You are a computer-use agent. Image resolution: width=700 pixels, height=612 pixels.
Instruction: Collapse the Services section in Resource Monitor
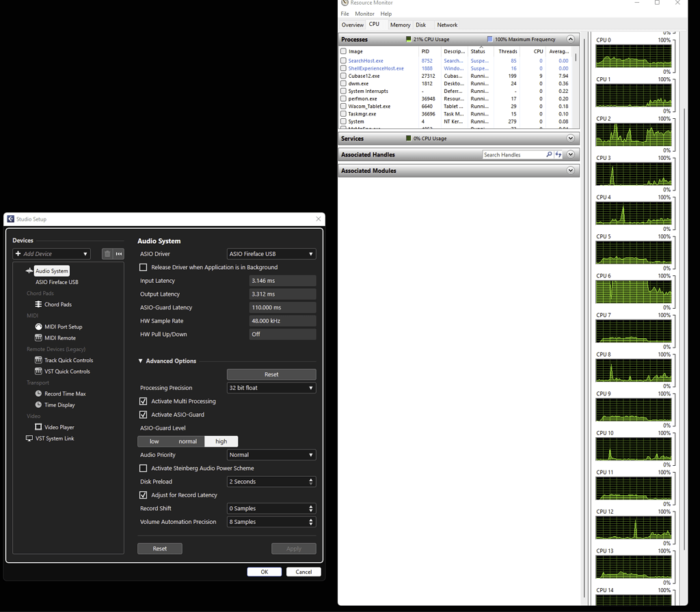coord(571,138)
